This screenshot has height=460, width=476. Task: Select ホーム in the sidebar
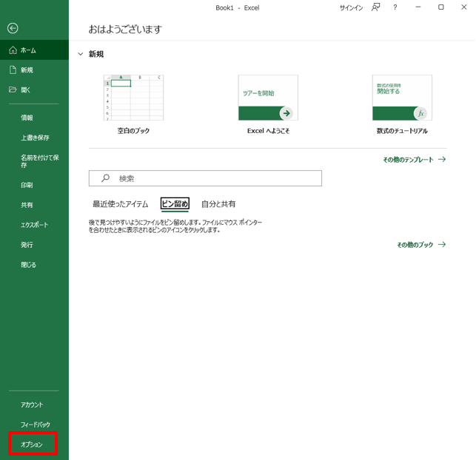pos(34,50)
